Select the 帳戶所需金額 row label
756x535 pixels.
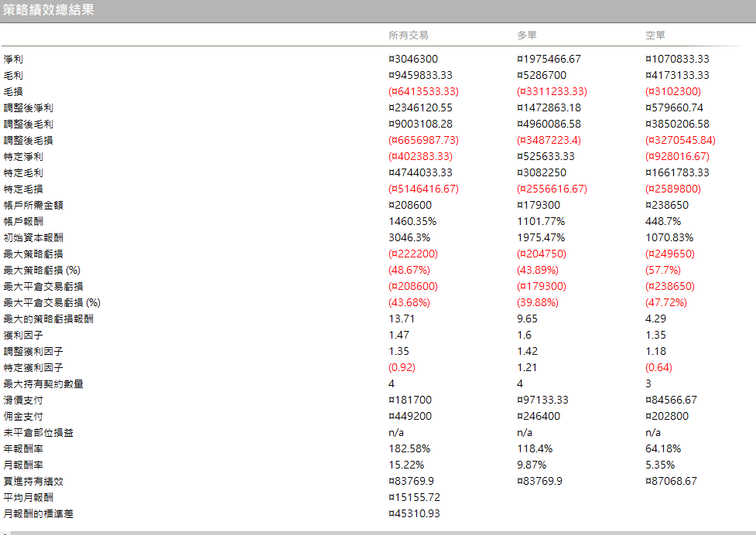click(33, 205)
